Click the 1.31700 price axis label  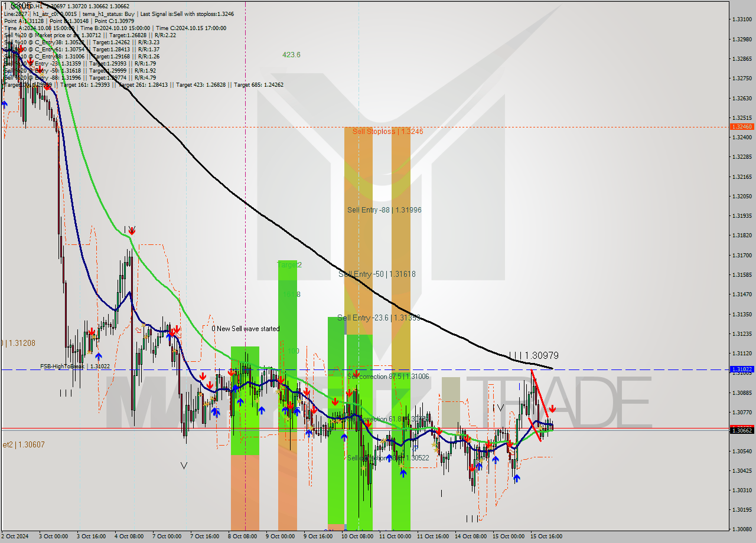(x=741, y=256)
